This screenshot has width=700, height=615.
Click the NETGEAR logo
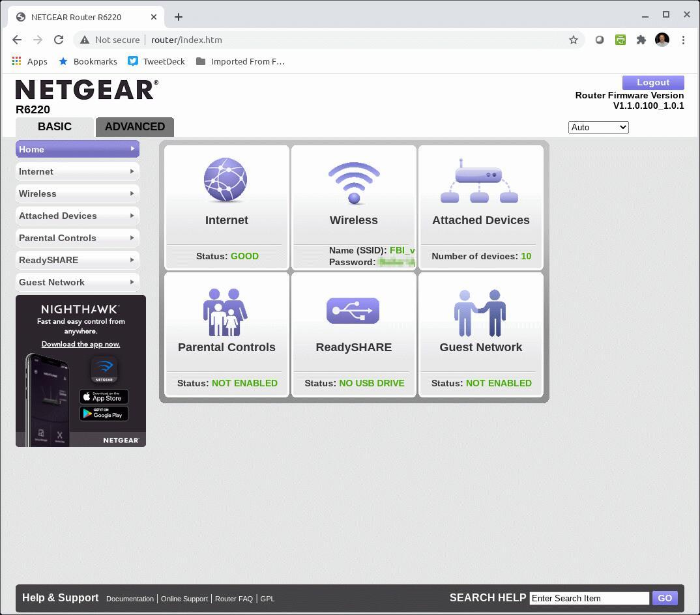[x=87, y=90]
